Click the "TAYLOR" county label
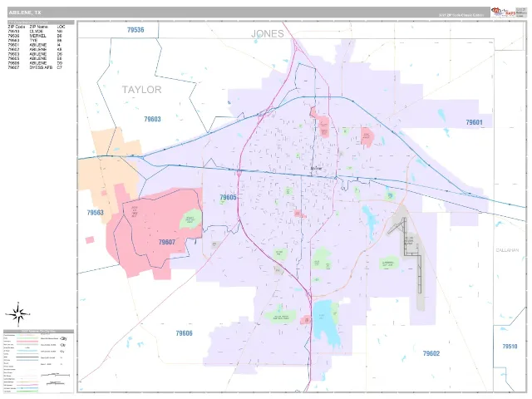Viewport: 532px width, 399px height. (141, 90)
